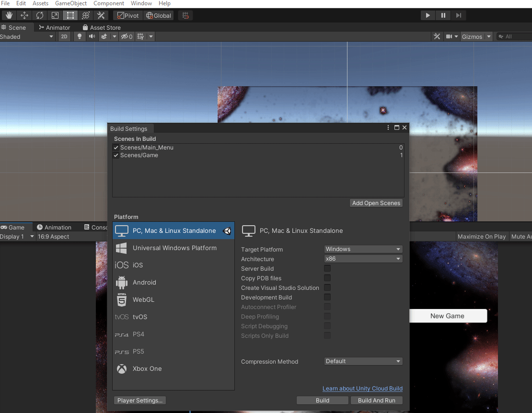The width and height of the screenshot is (532, 413).
Task: Open Gizmos dropdown arrow
Action: pos(488,36)
